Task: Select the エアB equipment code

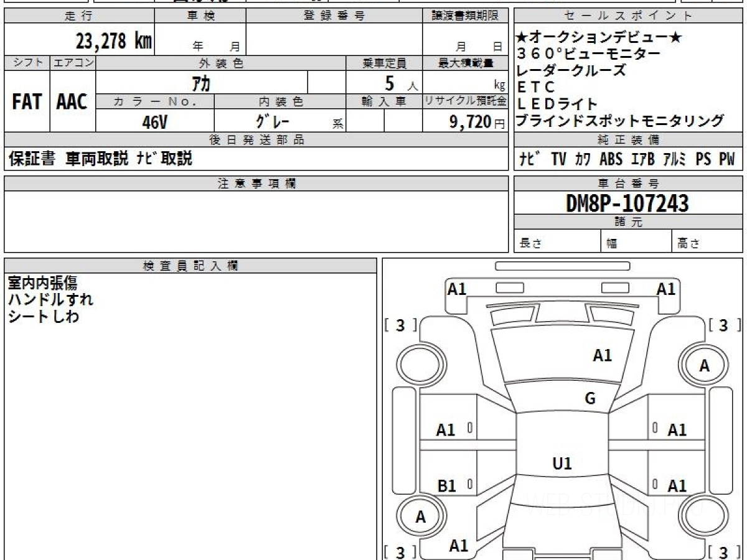Action: click(643, 159)
